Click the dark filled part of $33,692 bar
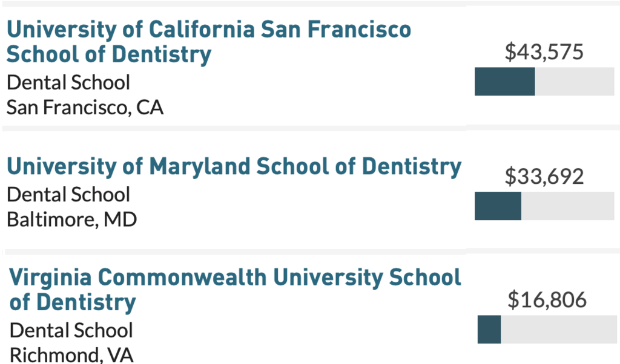The image size is (620, 364). pyautogui.click(x=498, y=206)
